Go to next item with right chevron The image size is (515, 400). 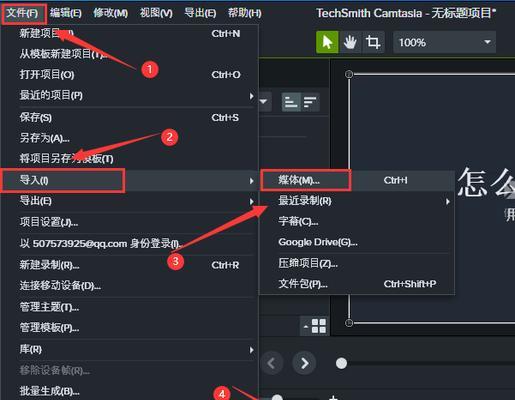click(304, 363)
